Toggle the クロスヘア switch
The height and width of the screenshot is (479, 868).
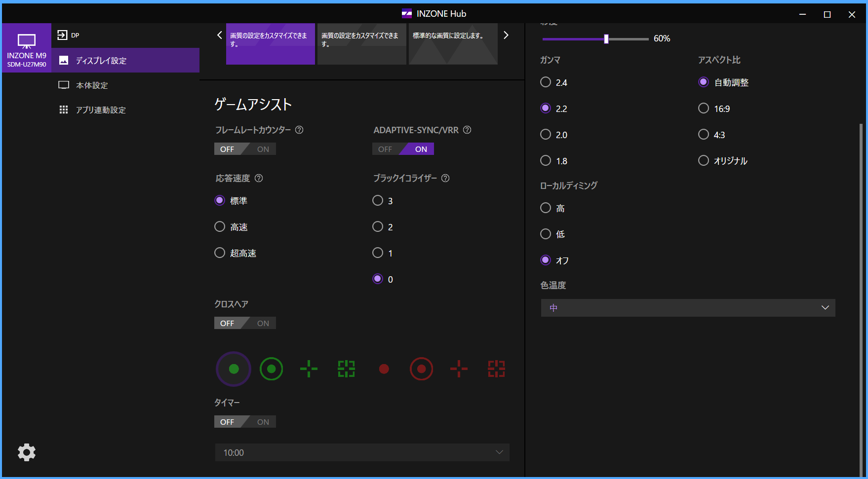coord(245,323)
